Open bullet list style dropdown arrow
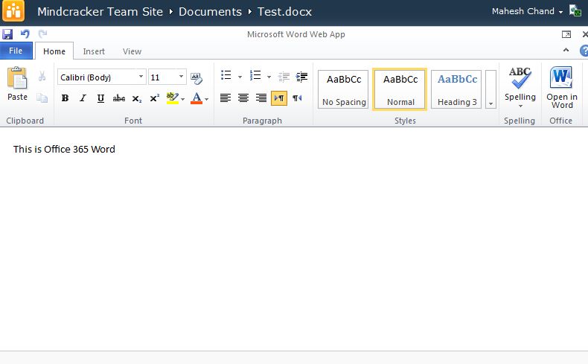This screenshot has width=588, height=364. coord(240,77)
